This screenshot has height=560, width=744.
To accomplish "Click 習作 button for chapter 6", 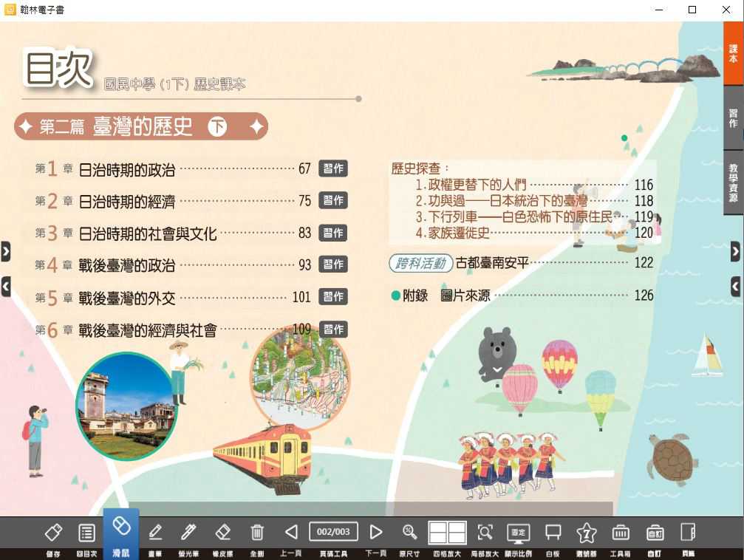I will tap(333, 329).
